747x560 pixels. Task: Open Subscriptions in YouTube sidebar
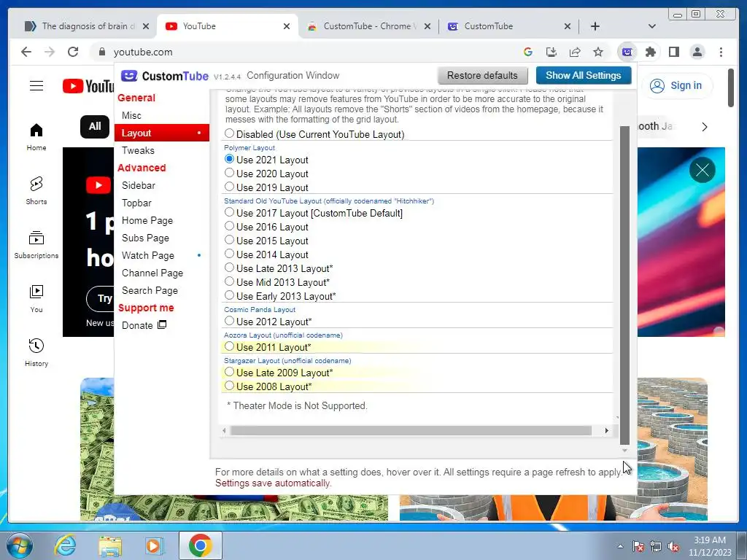36,245
